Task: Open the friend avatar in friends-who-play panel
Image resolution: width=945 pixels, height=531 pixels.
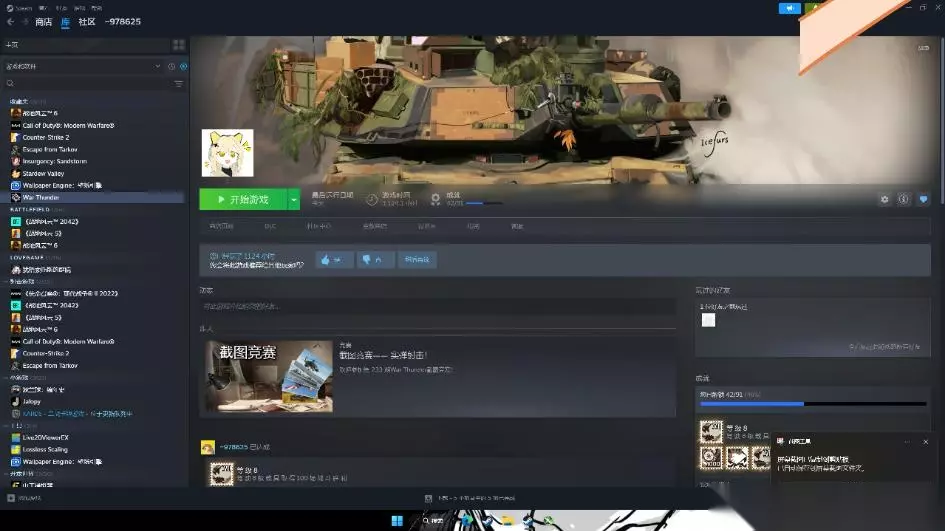Action: (709, 320)
